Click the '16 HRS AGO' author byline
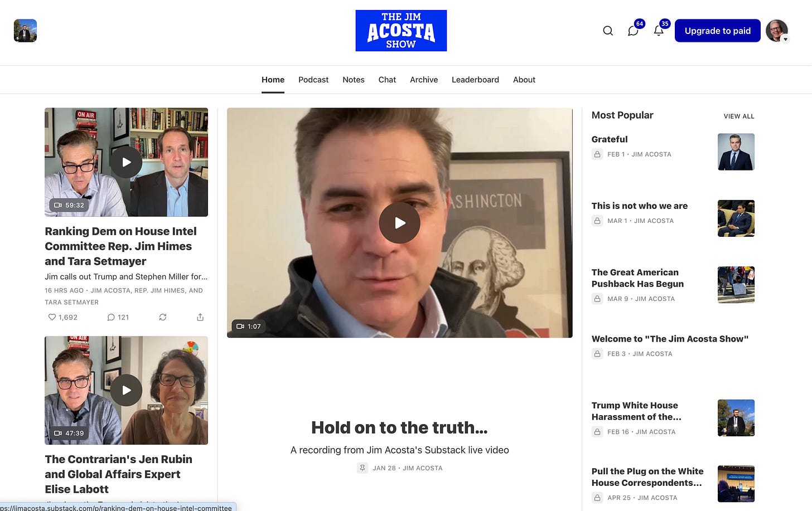 [124, 296]
